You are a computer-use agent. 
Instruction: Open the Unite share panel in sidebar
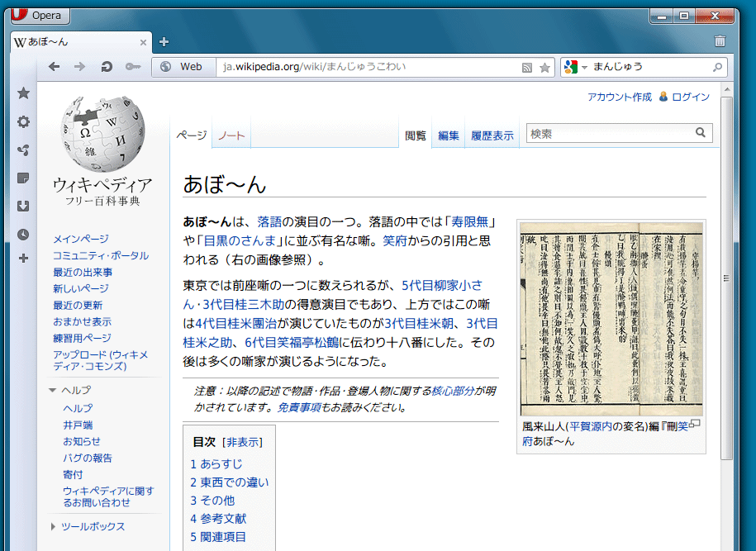[23, 150]
